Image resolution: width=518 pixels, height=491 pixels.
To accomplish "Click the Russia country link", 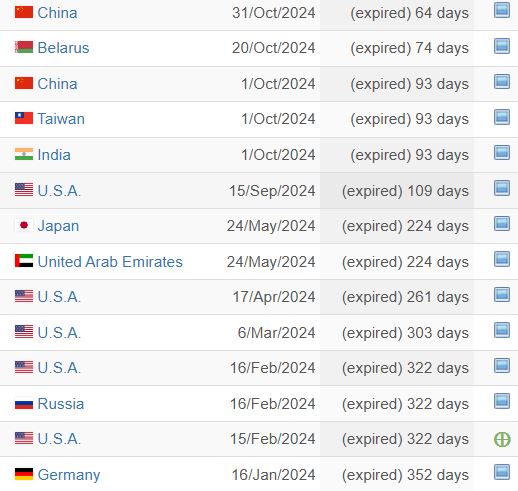I will coord(61,404).
